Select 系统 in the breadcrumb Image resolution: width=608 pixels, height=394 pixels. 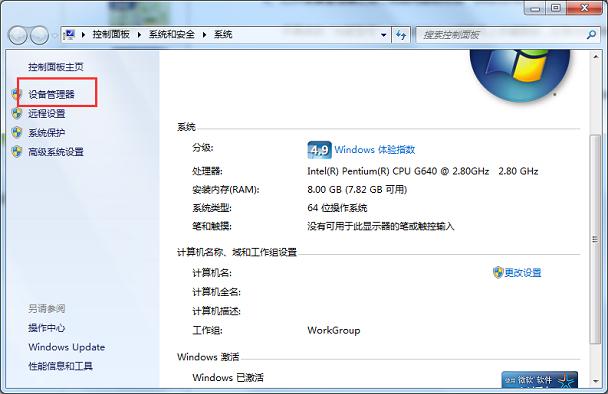(223, 35)
